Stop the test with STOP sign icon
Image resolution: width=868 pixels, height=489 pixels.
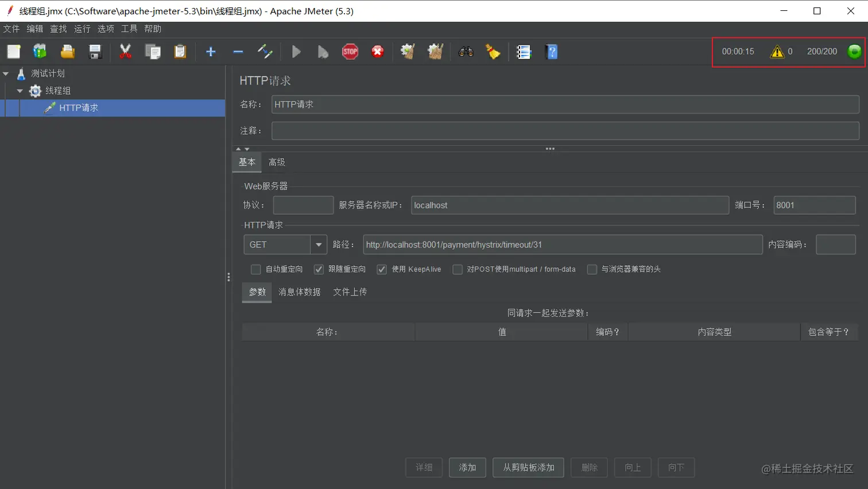coord(350,52)
